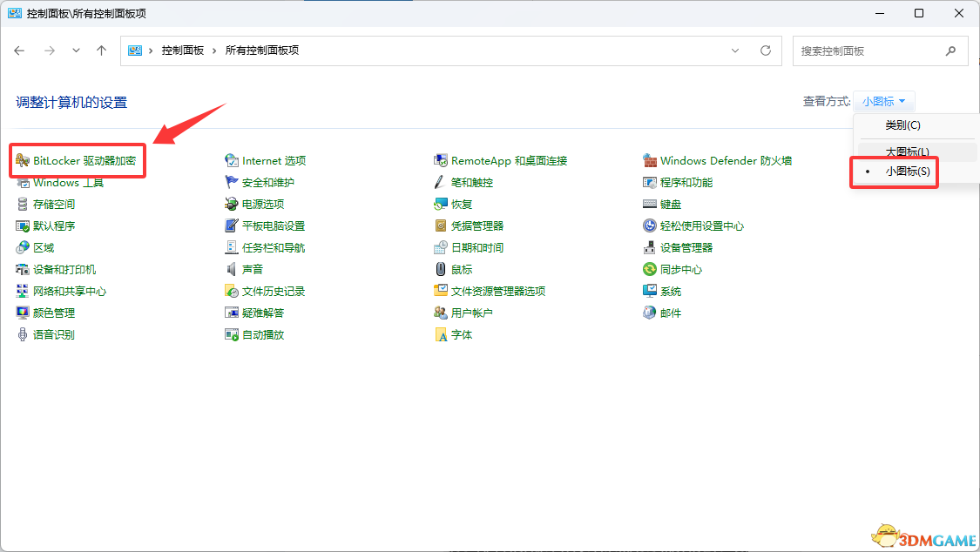
Task: Click the 设备管理器 icon
Action: [650, 248]
